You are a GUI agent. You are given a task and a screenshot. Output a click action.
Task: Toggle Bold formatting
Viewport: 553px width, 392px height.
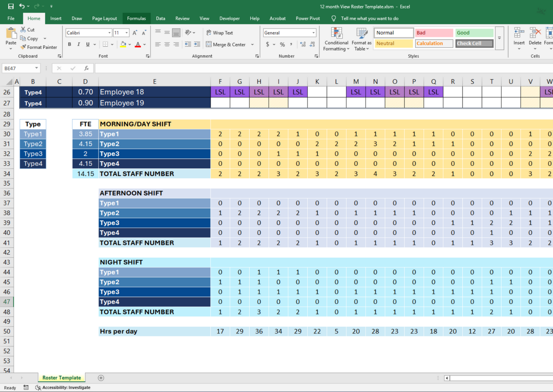[x=69, y=44]
